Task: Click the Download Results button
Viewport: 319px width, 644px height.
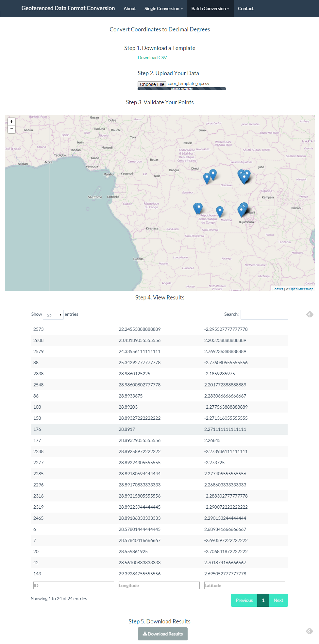Action: [x=163, y=634]
